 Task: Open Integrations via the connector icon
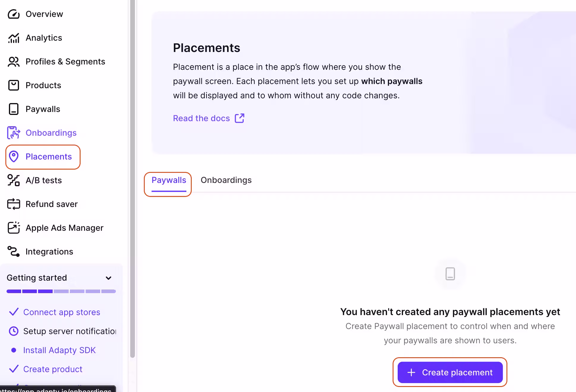[13, 252]
